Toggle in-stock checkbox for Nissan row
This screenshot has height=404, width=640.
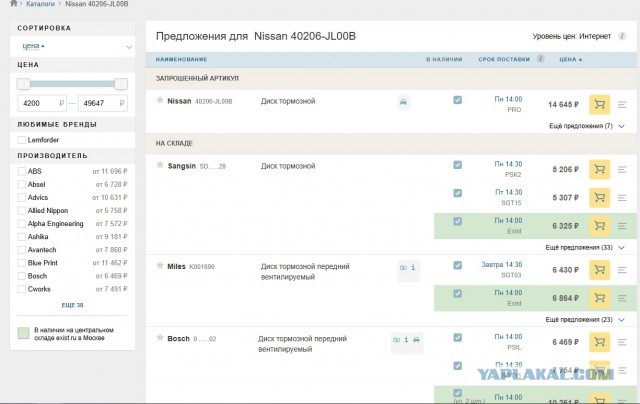click(x=458, y=100)
